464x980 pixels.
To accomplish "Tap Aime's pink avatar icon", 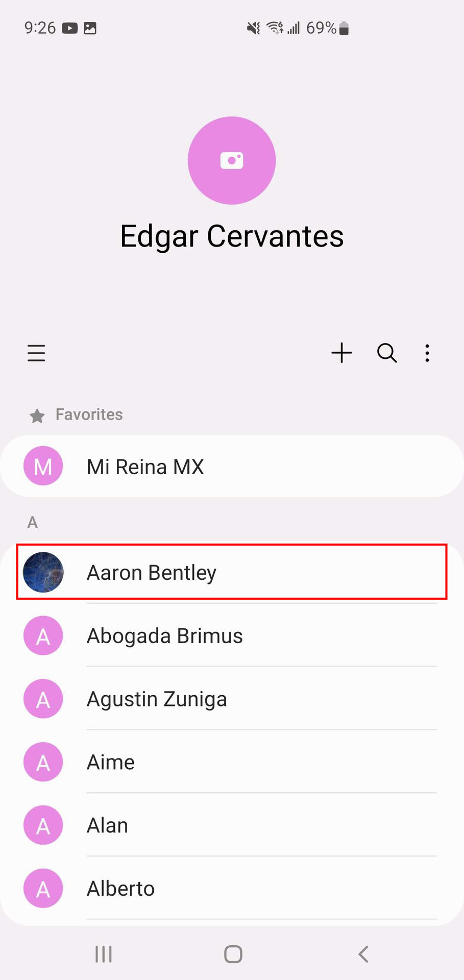I will pos(43,762).
